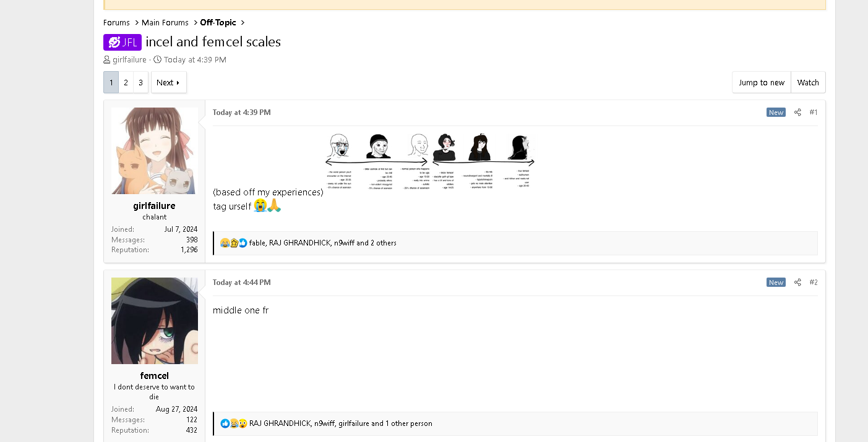Click share icon on post #1
The height and width of the screenshot is (442, 868).
[797, 113]
